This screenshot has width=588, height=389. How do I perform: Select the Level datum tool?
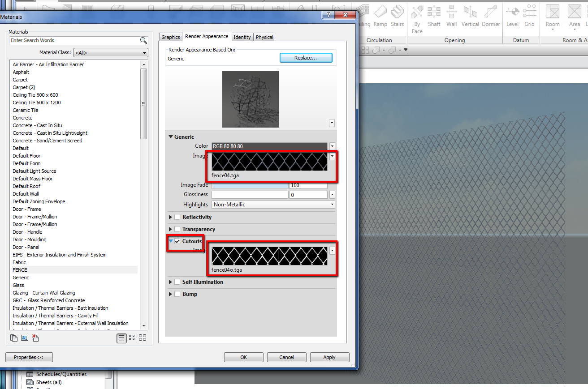(512, 16)
